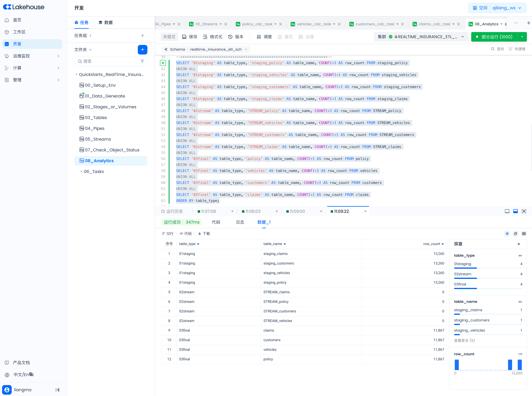Click the filter funnel in file search

click(x=142, y=61)
